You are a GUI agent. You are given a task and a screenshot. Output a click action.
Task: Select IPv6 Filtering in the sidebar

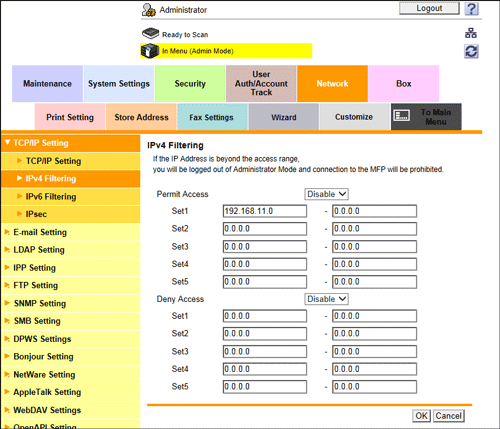tap(70, 197)
